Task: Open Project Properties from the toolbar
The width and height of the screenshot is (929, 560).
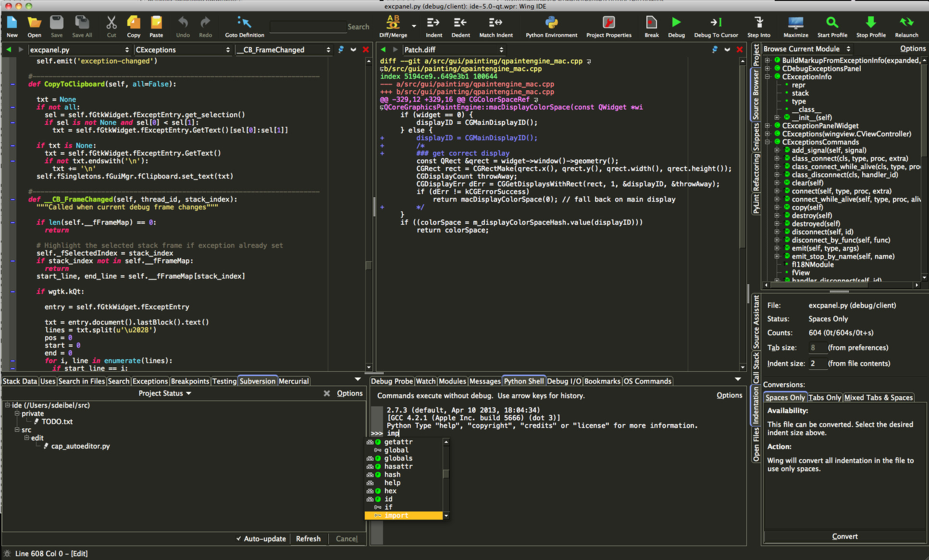Action: click(609, 23)
